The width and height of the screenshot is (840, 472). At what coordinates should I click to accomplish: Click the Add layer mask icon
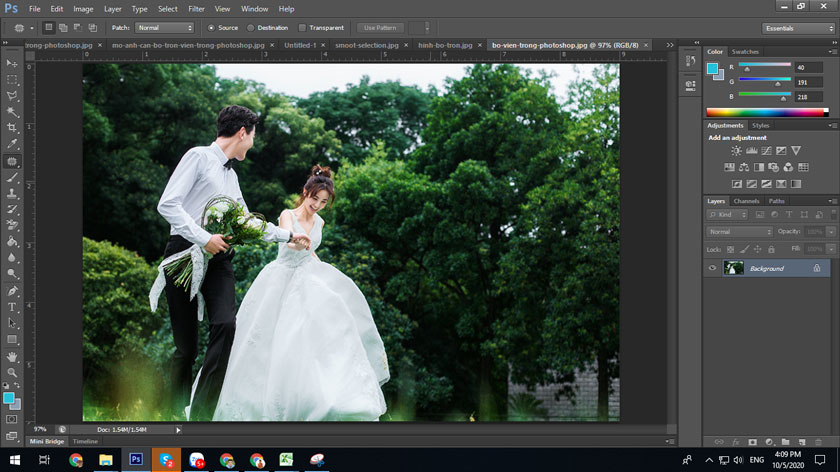[x=753, y=442]
